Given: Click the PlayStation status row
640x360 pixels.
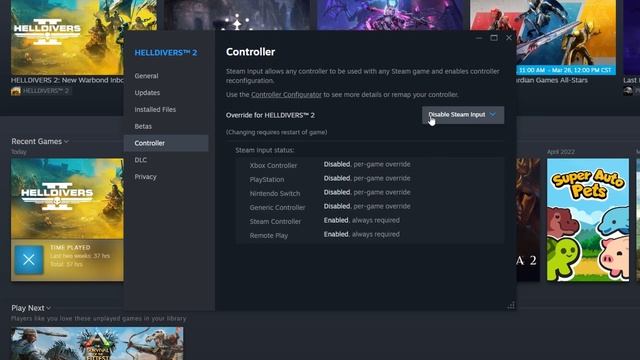Looking at the screenshot, I should (369, 179).
